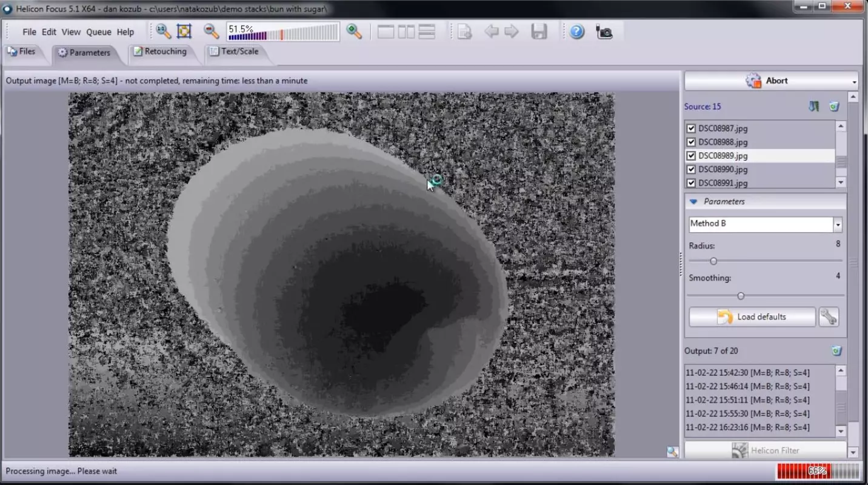The image size is (868, 485).
Task: Click the save floppy disk icon
Action: [539, 32]
